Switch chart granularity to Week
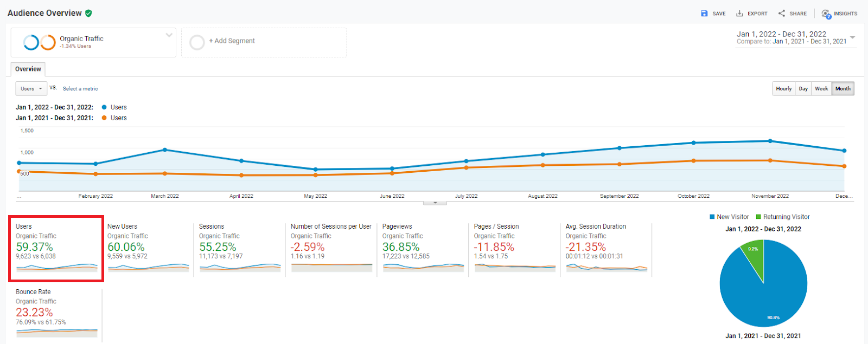Viewport: 868px width, 344px height. (821, 89)
